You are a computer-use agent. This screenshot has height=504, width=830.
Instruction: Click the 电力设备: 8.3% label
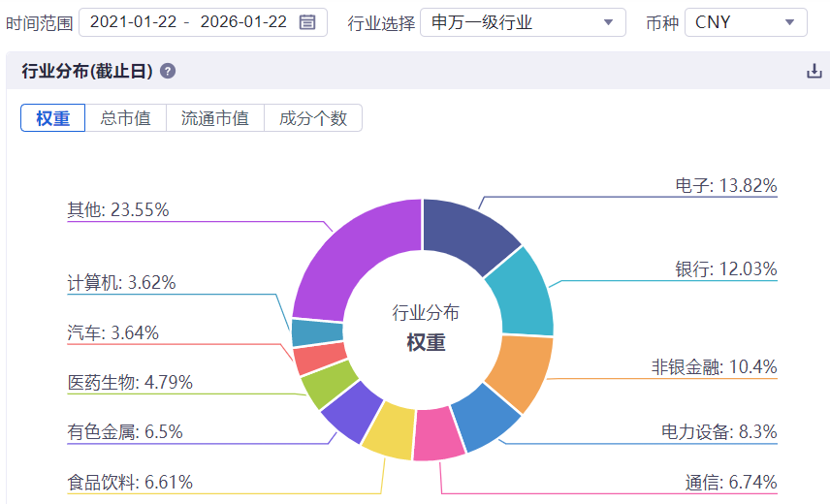pos(718,432)
